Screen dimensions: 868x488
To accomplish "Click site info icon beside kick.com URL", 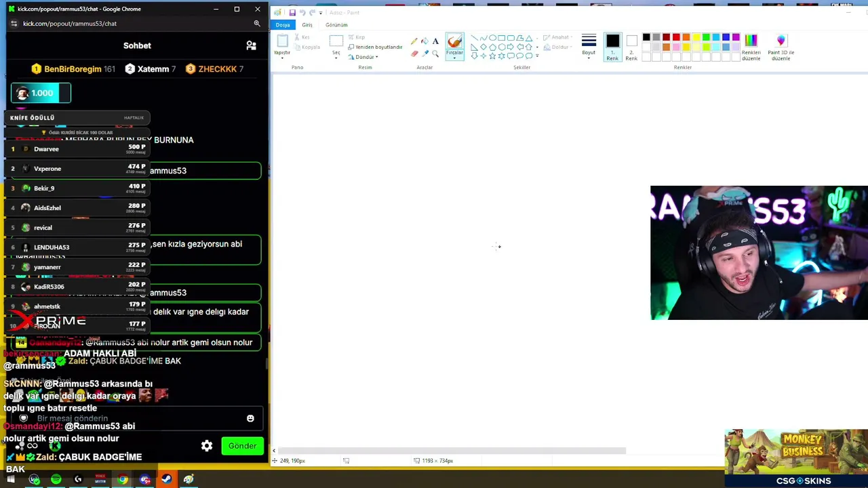I will pyautogui.click(x=14, y=23).
